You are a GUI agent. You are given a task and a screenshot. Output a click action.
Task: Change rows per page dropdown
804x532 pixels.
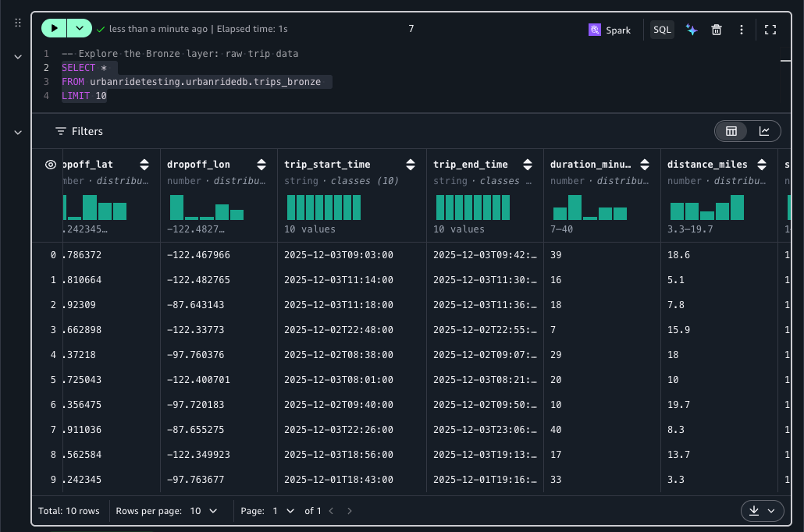click(204, 511)
